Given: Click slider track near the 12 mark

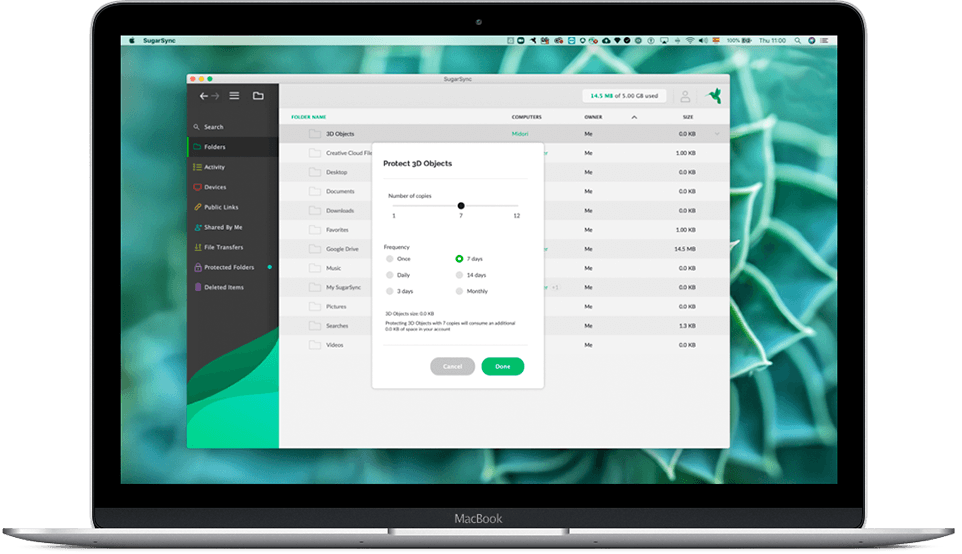Looking at the screenshot, I should 516,206.
